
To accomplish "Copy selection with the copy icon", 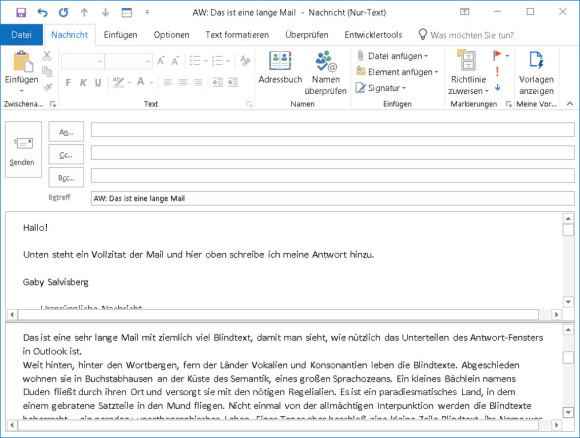I will point(47,71).
